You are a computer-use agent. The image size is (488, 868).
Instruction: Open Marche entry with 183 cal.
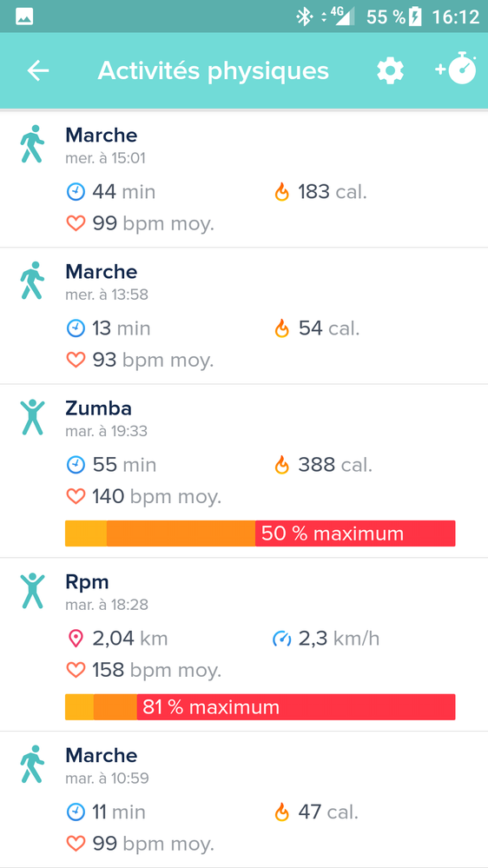(244, 179)
